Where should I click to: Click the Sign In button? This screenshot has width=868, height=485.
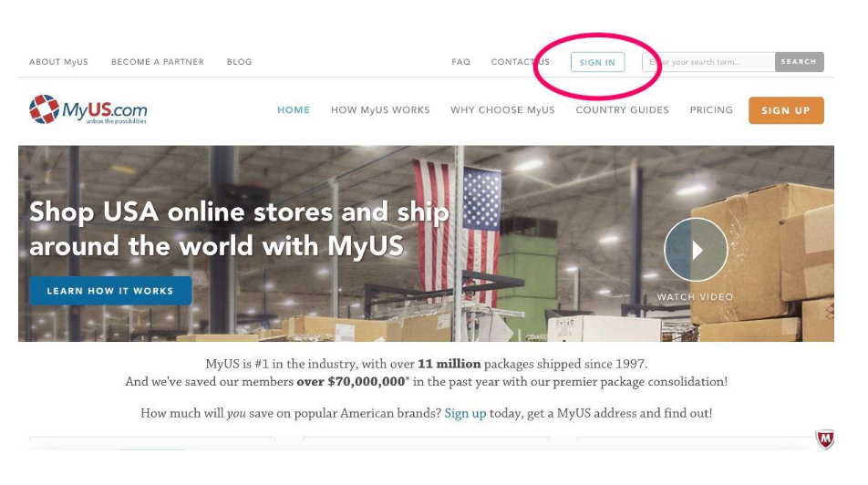(597, 62)
